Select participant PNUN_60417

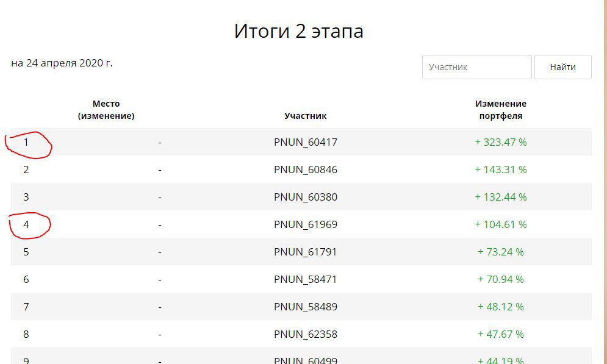coord(306,142)
